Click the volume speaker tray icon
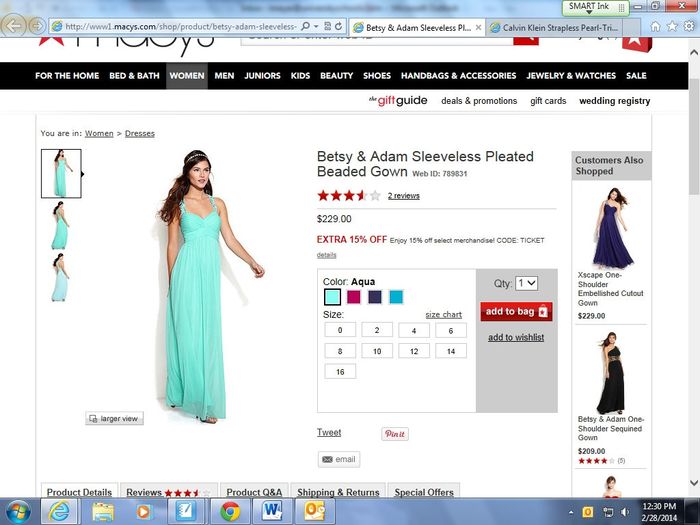 625,512
